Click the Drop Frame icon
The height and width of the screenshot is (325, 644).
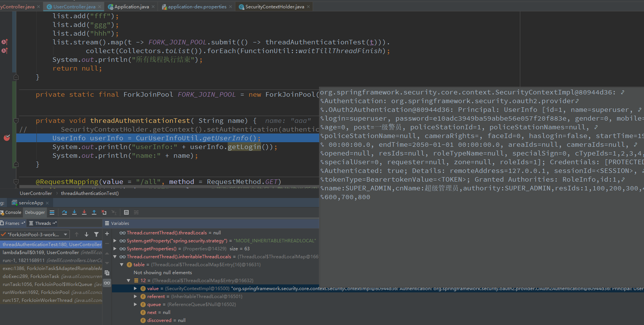click(x=104, y=212)
